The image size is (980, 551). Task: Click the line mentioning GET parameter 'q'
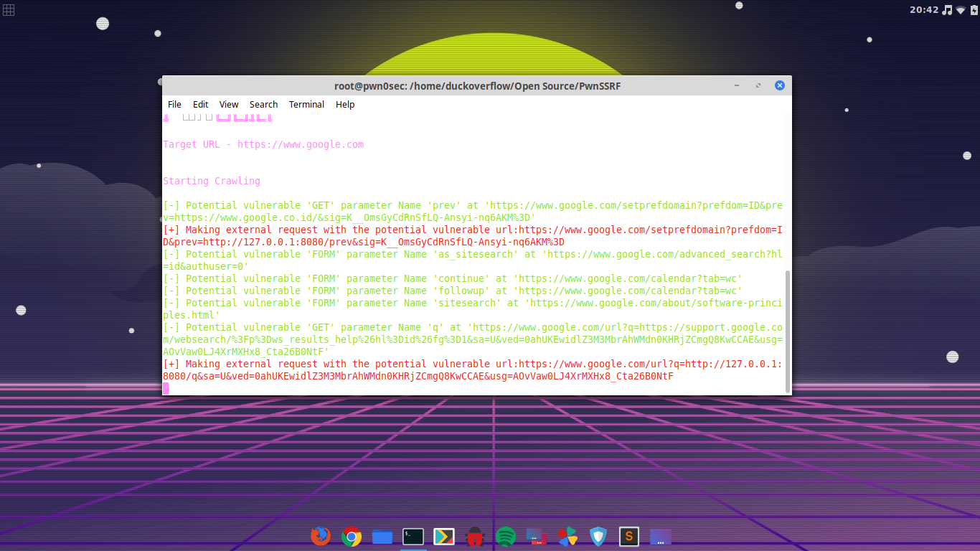[473, 339]
